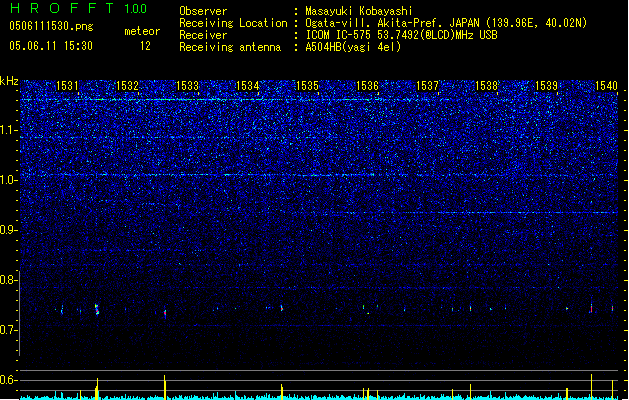Click the receiving location Ogata-vill. Akita-Pref. text
This screenshot has width=629, height=400.
tap(374, 23)
